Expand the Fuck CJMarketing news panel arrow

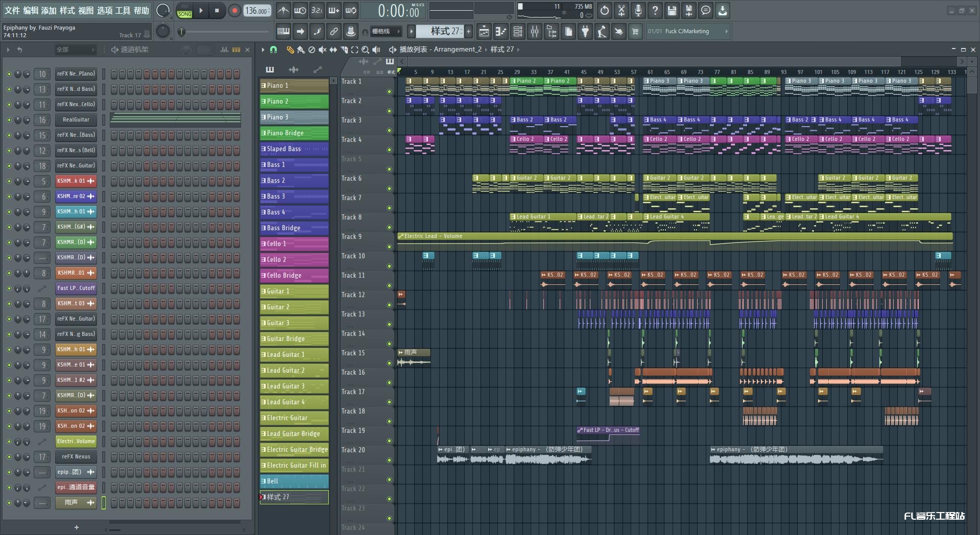726,31
